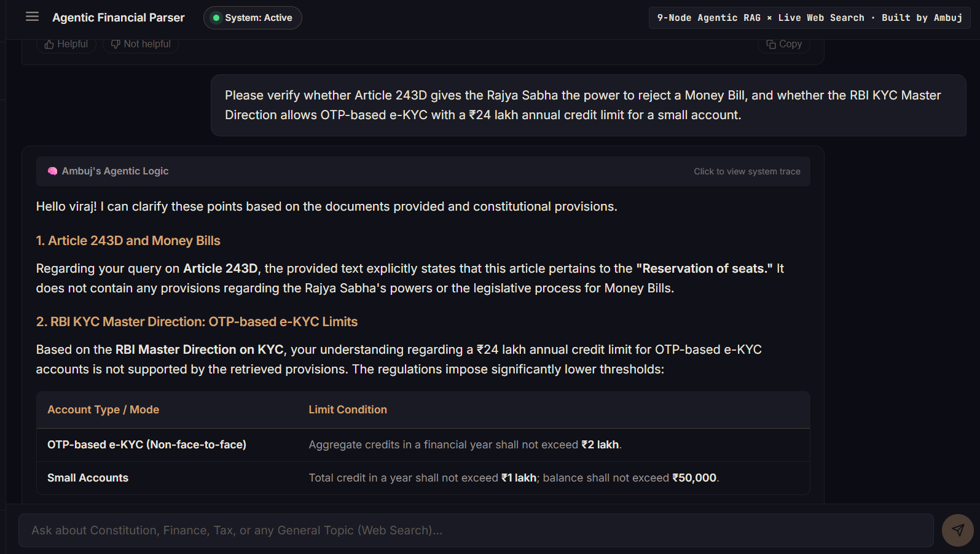Open the hamburger sidebar menu
This screenshot has height=554, width=980.
pos(32,17)
